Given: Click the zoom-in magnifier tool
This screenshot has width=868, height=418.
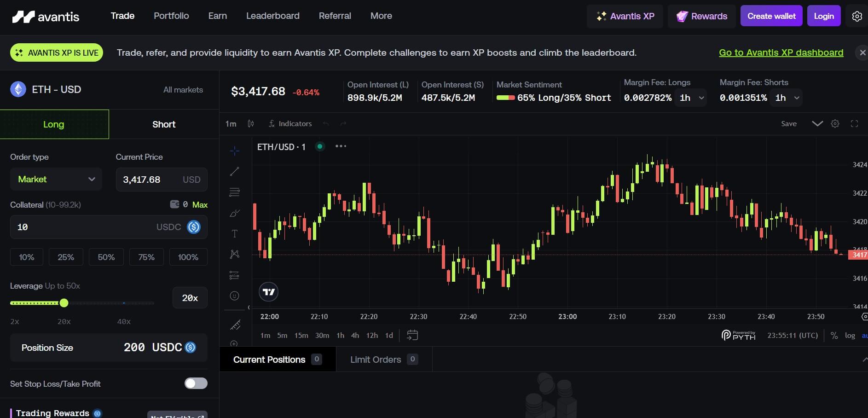Looking at the screenshot, I should 234,343.
